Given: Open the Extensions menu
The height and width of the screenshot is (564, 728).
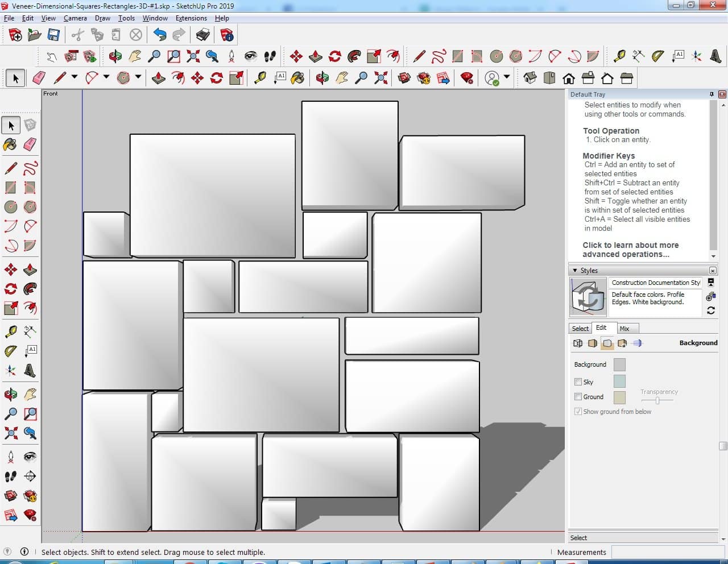Looking at the screenshot, I should click(x=191, y=18).
